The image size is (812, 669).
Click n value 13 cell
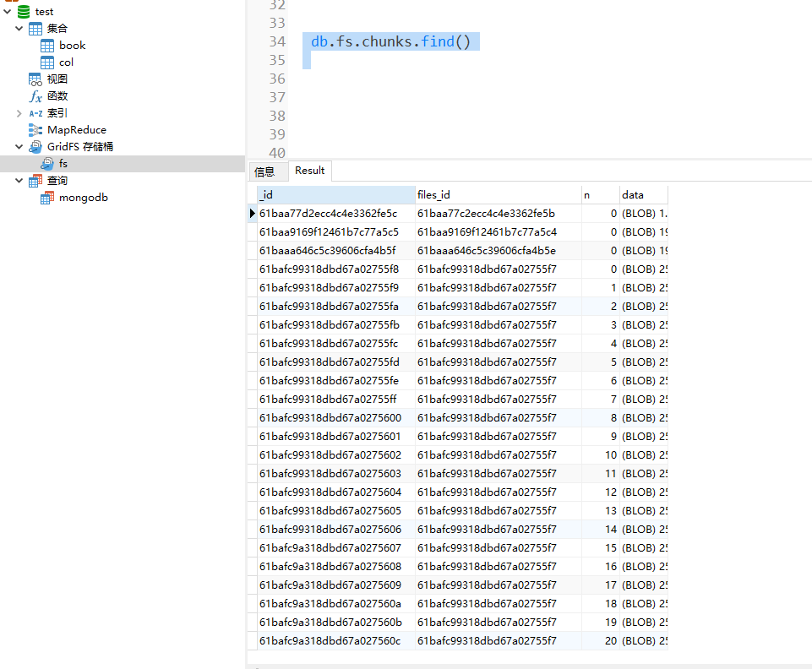pyautogui.click(x=601, y=511)
